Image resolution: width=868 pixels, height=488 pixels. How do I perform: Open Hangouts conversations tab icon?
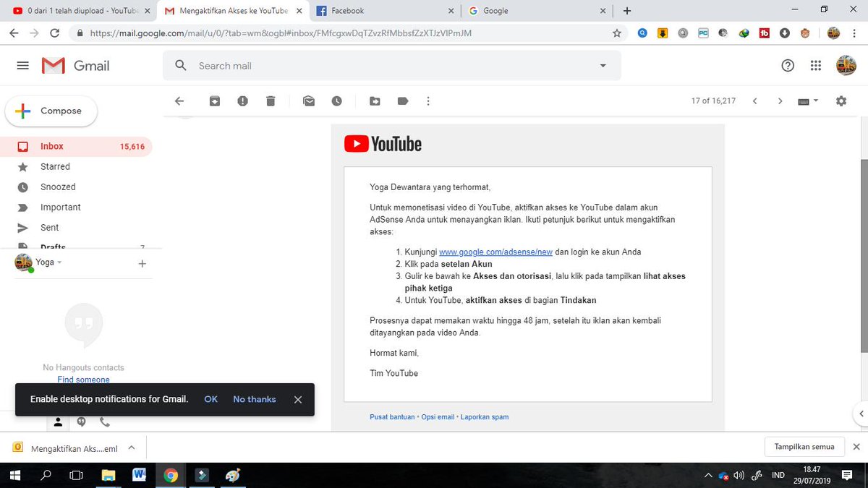pos(81,422)
